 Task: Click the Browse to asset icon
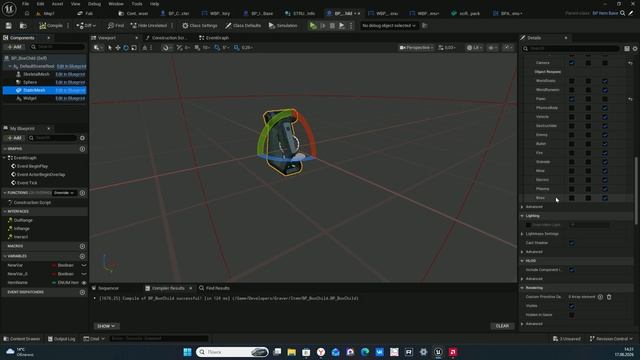[x=23, y=25]
